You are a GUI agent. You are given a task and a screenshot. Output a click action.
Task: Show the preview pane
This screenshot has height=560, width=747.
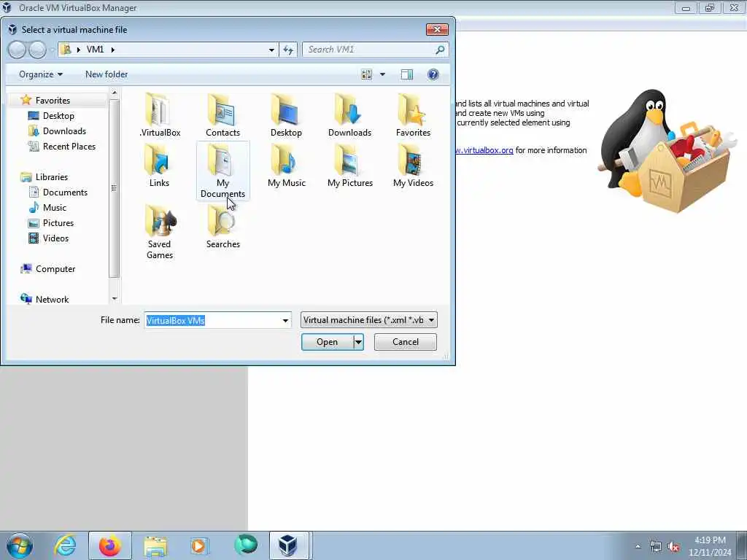407,74
